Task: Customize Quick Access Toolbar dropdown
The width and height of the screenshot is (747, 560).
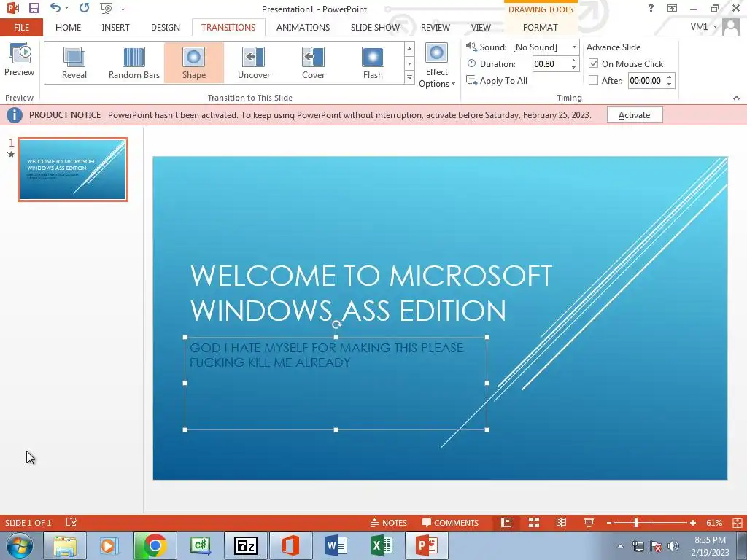Action: [x=123, y=9]
